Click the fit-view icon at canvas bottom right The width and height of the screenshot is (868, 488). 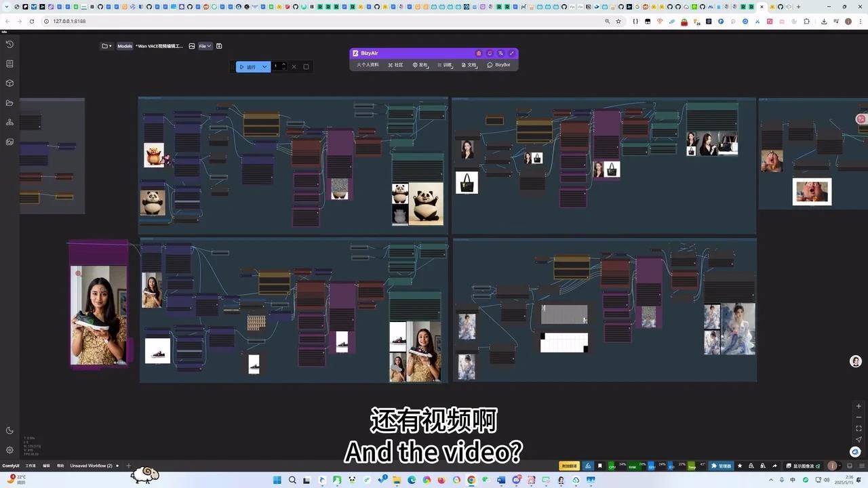[859, 428]
